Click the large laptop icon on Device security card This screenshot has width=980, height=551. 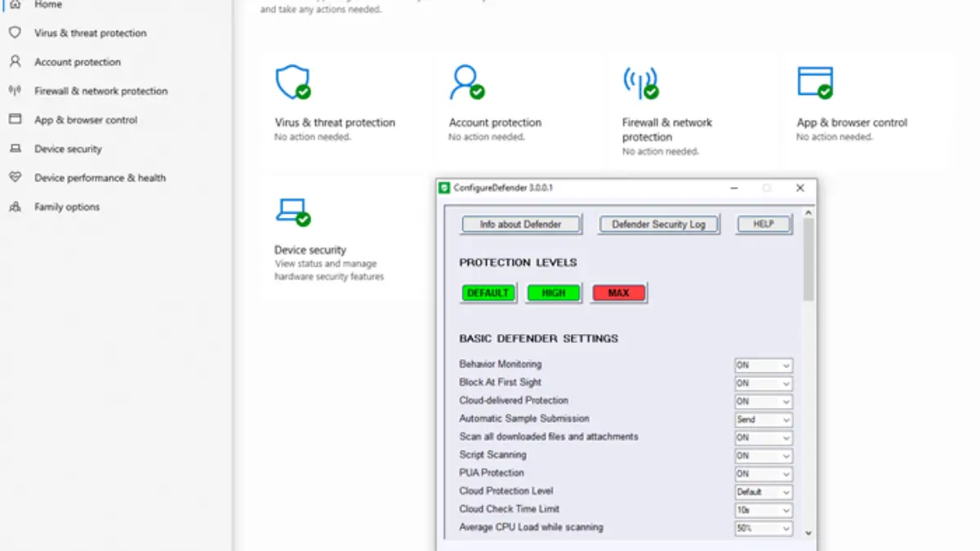(x=292, y=211)
